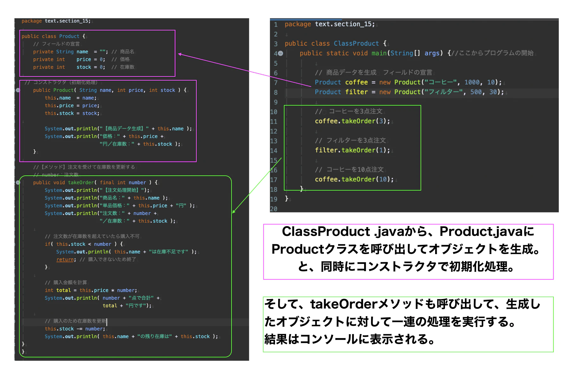
Task: Click the '// 注文数が在庫数を超えていたら購入不可' comment
Action: tap(92, 237)
